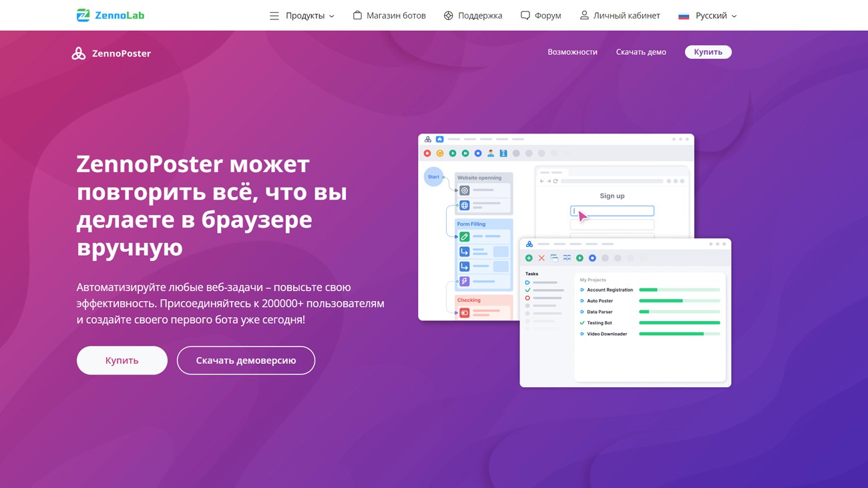Click the Sign up input field in the browser mockup
868x488 pixels.
pos(612,210)
